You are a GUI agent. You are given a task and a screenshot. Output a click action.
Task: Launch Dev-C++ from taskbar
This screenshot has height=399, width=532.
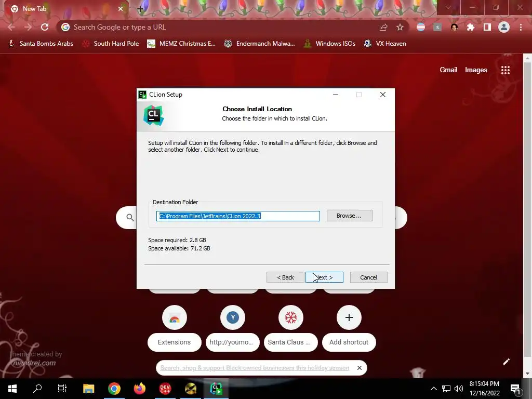(x=165, y=389)
